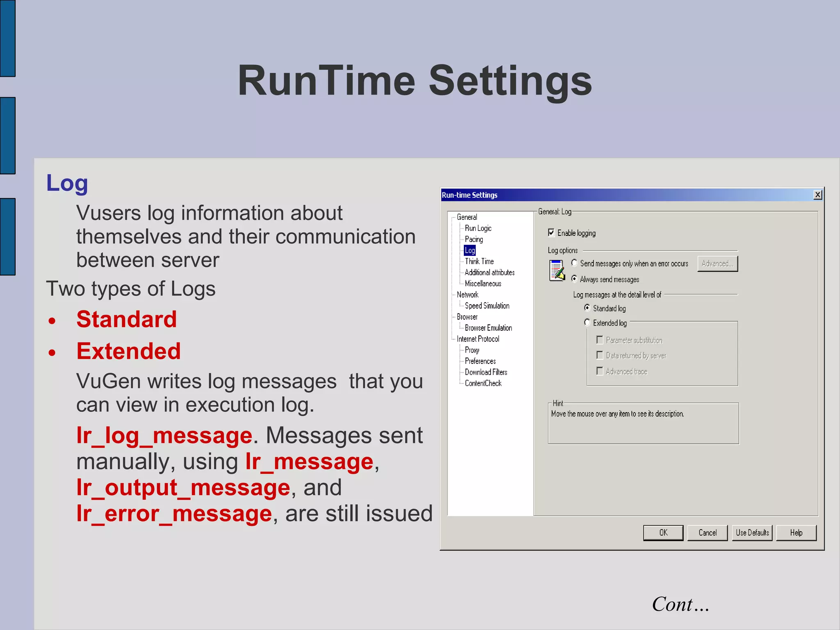Click the OK button
The height and width of the screenshot is (630, 840).
tap(663, 533)
